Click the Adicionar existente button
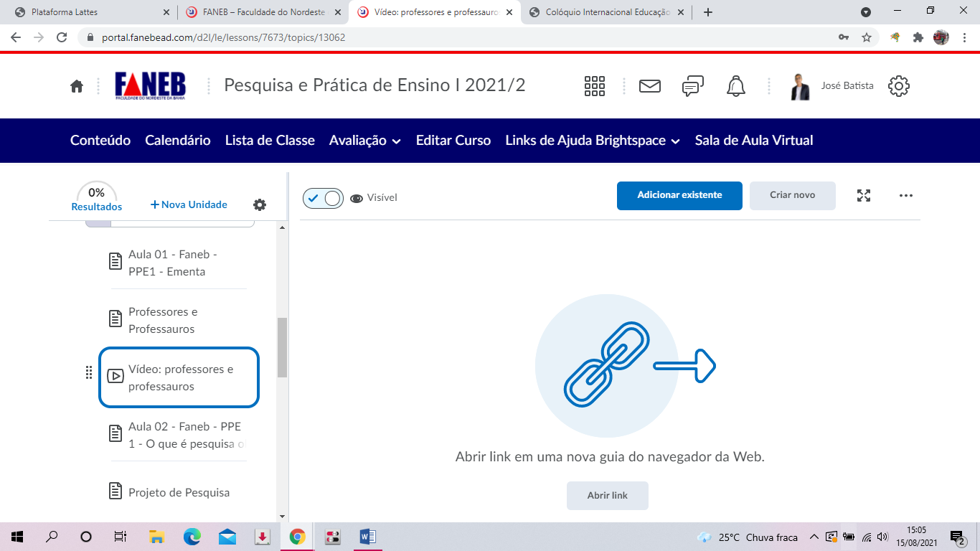 point(679,195)
